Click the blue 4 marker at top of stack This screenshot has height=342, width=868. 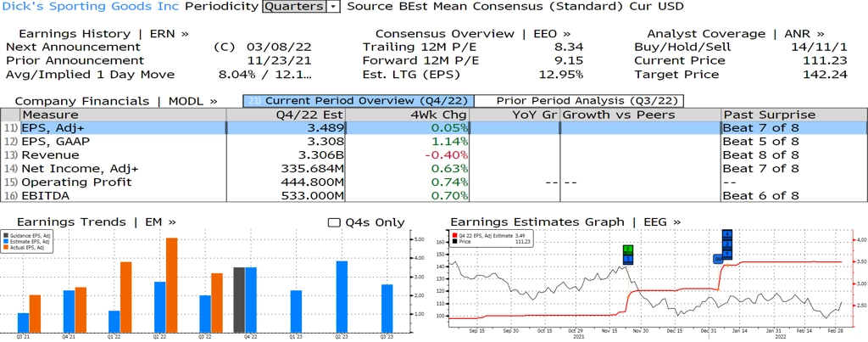pyautogui.click(x=727, y=234)
